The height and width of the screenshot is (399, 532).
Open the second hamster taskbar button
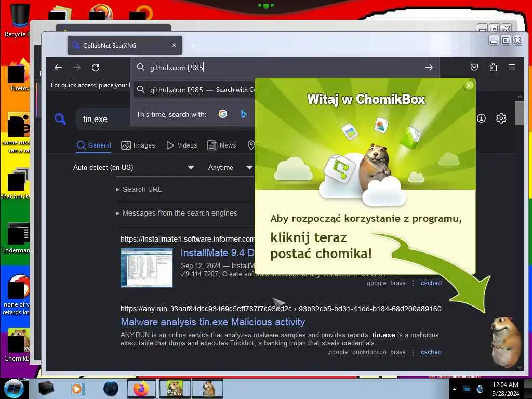[x=208, y=389]
